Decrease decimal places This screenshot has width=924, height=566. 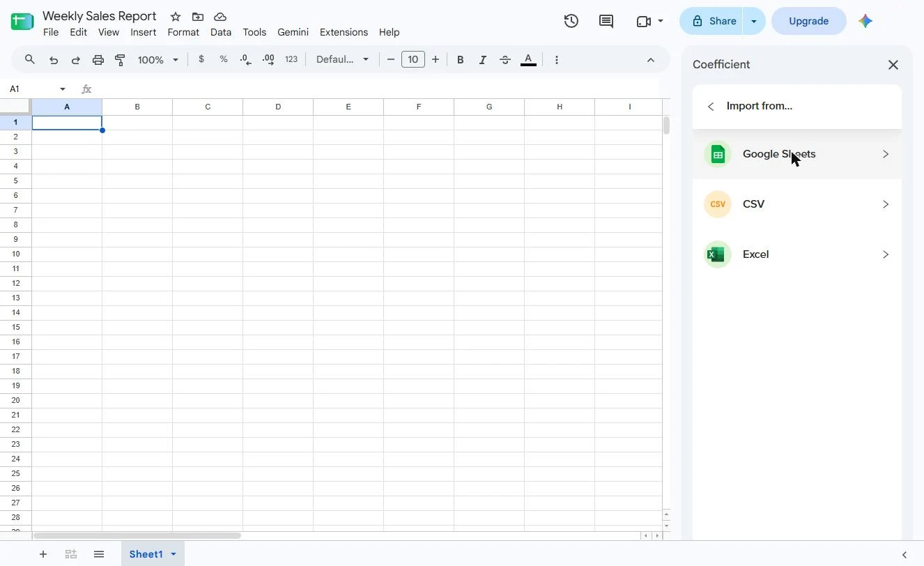246,60
